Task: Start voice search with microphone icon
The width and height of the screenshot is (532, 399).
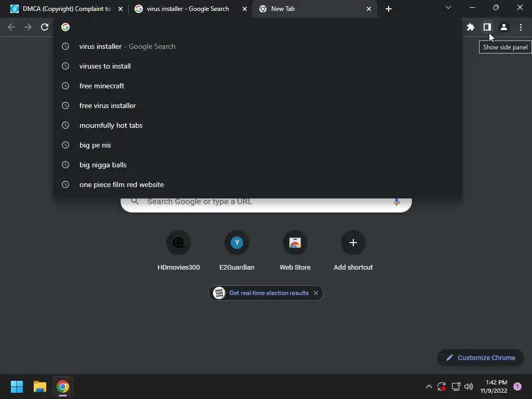Action: tap(396, 202)
